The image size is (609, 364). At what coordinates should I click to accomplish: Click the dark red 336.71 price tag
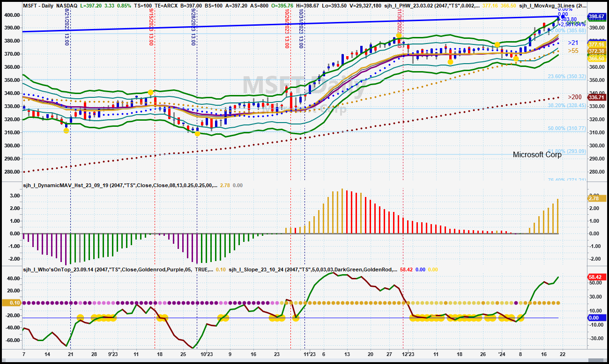pos(596,97)
